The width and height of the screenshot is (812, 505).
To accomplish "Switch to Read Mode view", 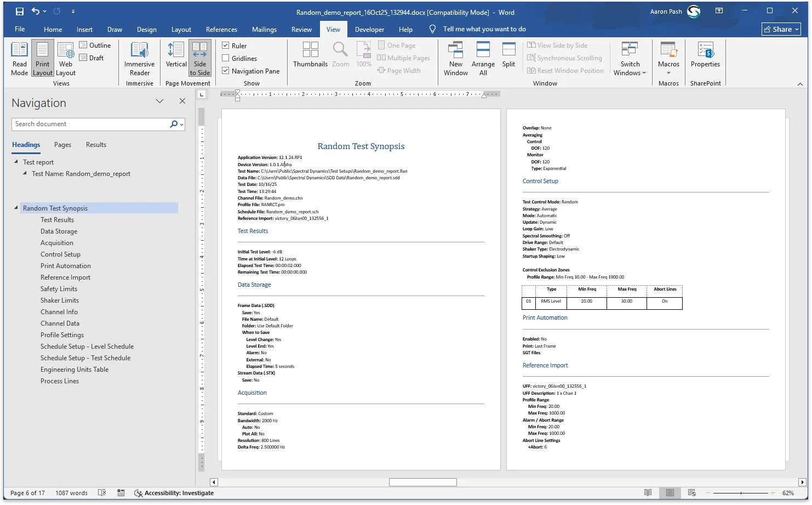I will click(19, 58).
